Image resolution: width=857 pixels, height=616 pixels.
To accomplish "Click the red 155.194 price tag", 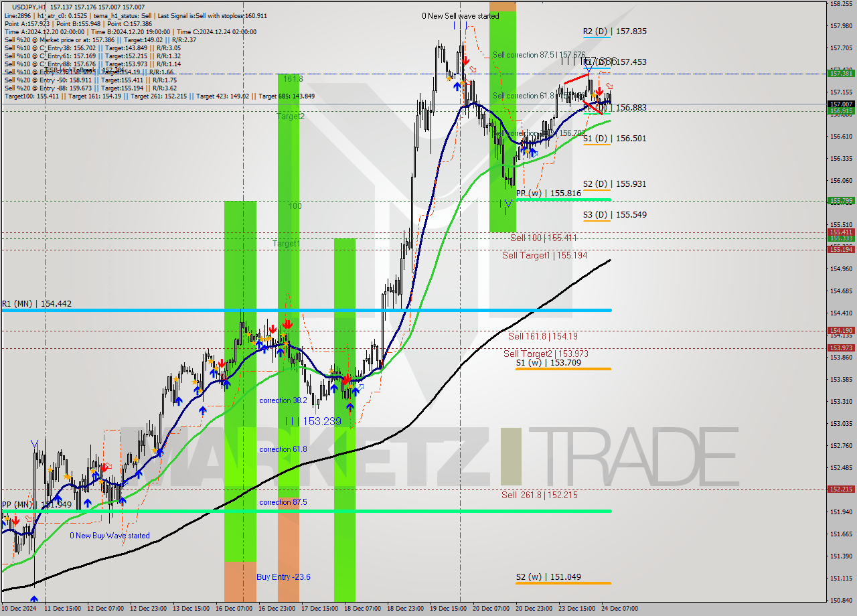I will [x=841, y=249].
